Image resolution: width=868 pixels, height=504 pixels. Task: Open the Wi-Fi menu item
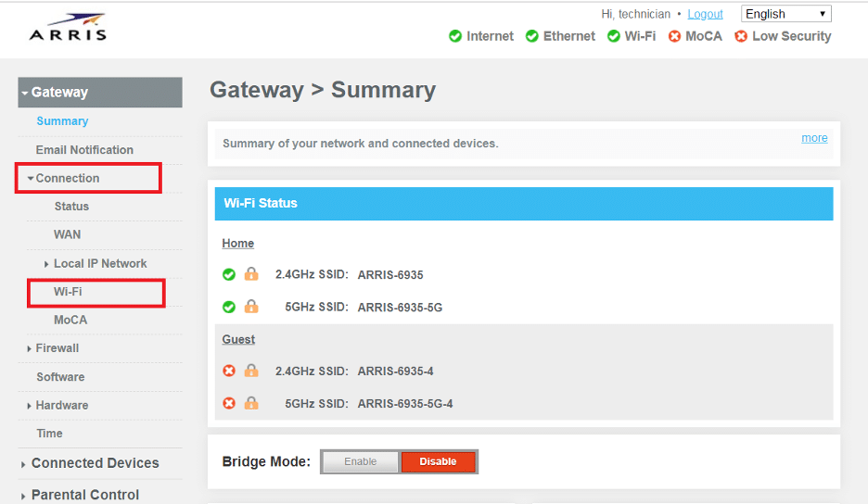(68, 292)
